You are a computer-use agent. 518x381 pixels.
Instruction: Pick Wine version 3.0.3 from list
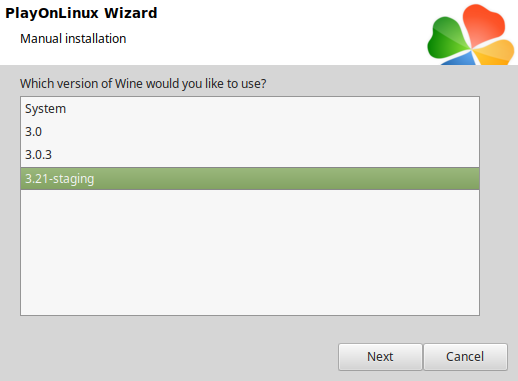(250, 155)
